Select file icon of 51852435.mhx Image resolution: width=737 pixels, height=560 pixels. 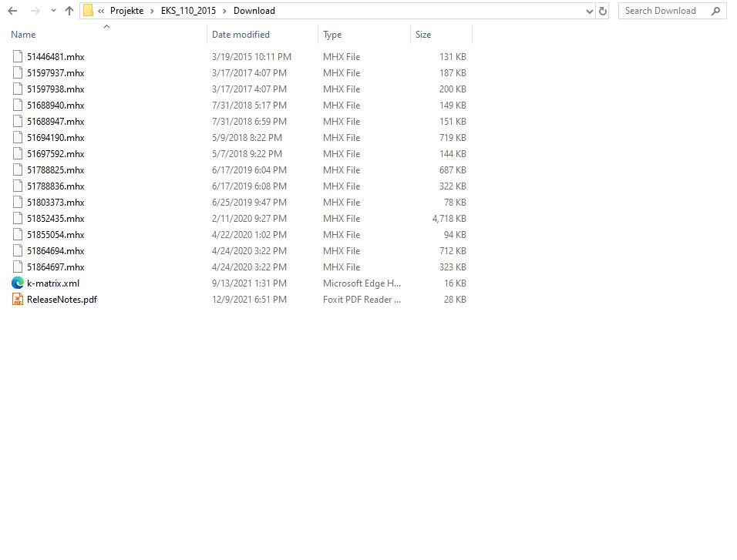click(18, 219)
